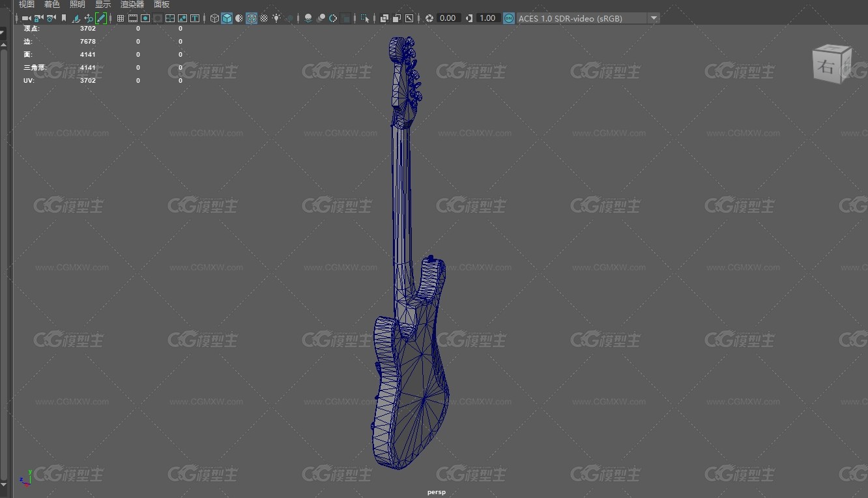Open the 照明 menu
The image size is (868, 498).
point(78,5)
